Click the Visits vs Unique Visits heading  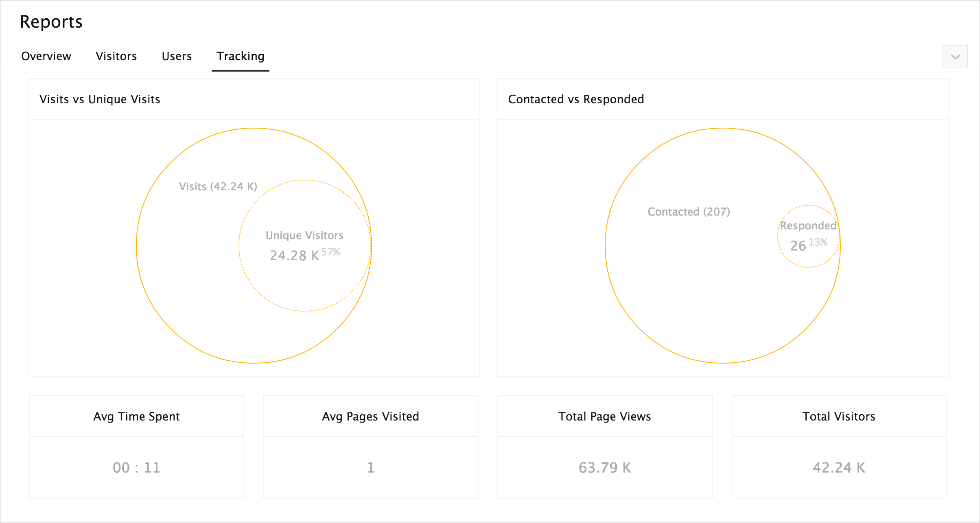tap(100, 99)
